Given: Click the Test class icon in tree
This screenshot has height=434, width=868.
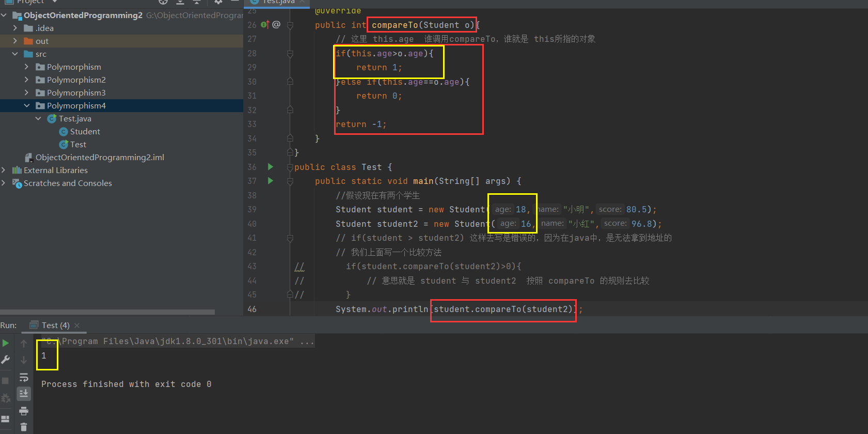Looking at the screenshot, I should (64, 145).
